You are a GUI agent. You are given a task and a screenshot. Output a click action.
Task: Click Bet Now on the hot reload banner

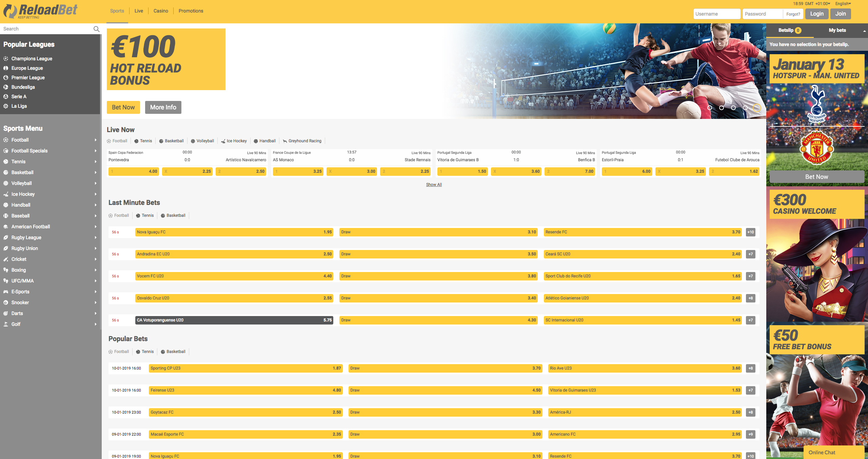coord(123,107)
